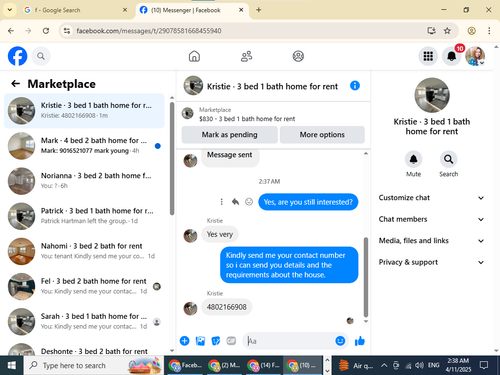The width and height of the screenshot is (500, 375).
Task: Open the Friends icon in top navigation
Action: [x=246, y=56]
